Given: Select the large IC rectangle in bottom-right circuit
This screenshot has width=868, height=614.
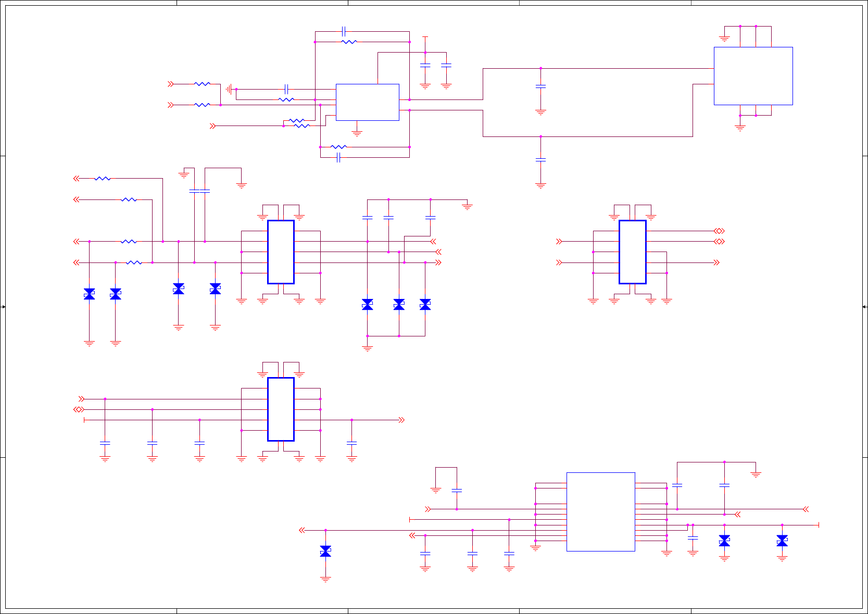Looking at the screenshot, I should coord(600,511).
